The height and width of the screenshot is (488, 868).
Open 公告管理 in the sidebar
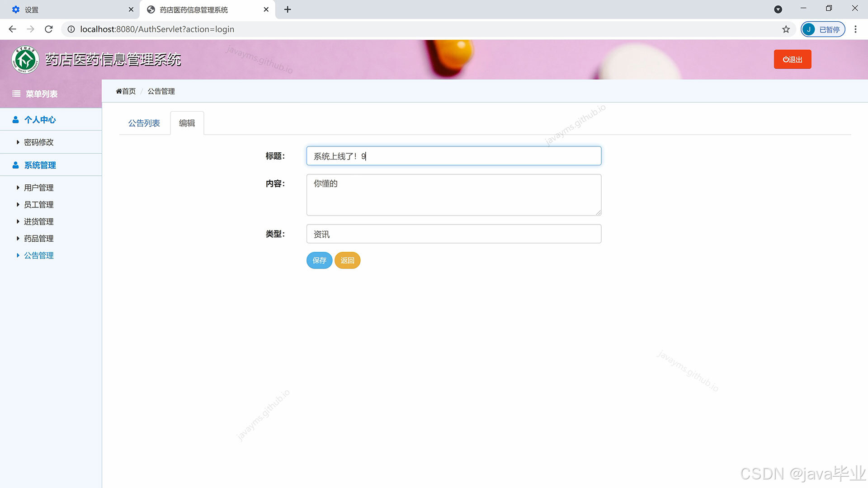point(38,256)
